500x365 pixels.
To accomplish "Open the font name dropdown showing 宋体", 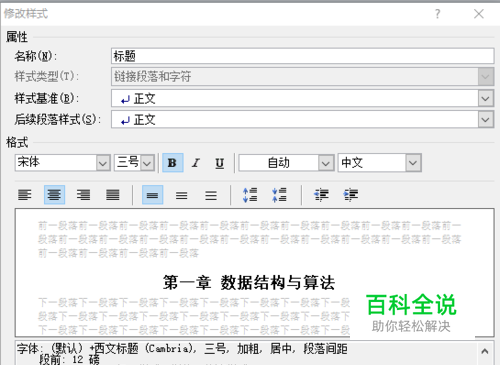I will (x=103, y=163).
